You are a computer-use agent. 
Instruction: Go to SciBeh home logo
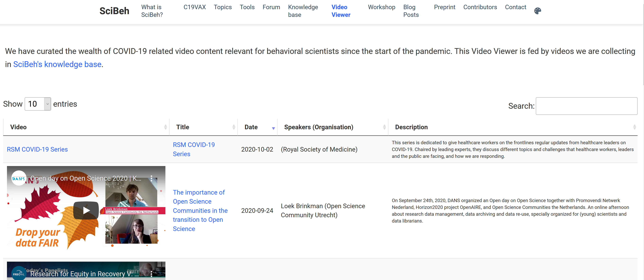click(x=114, y=11)
